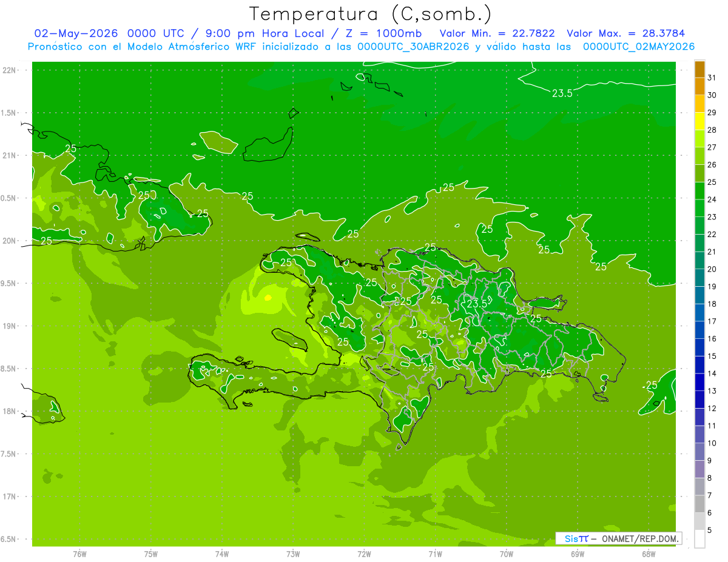Click the 23.5 label in central Dominican Republic

click(477, 303)
